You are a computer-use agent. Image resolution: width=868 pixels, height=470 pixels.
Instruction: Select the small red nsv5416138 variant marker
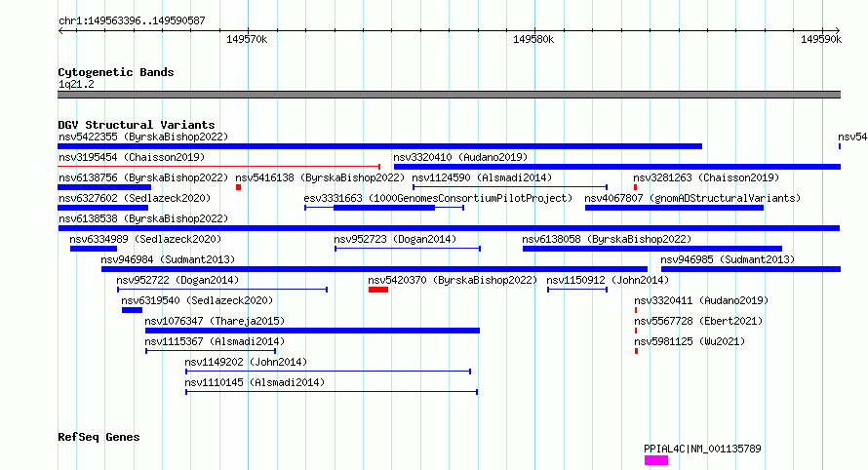pos(239,187)
